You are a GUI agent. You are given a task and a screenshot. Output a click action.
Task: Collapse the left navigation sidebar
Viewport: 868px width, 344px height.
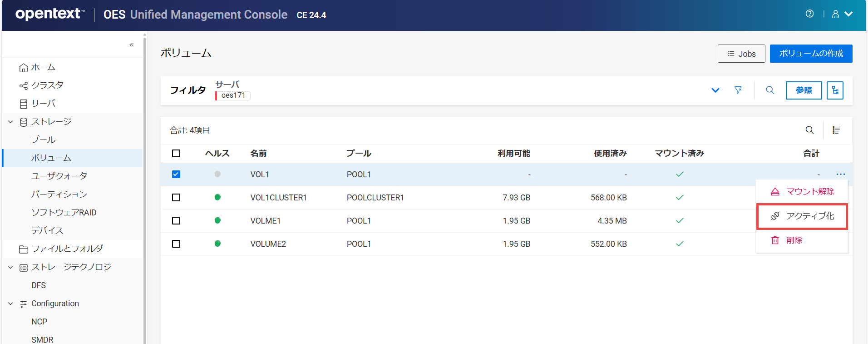[x=131, y=45]
